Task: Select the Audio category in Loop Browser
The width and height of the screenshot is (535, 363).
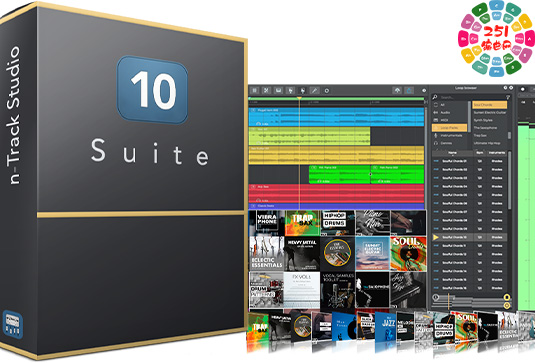Action: [450, 112]
